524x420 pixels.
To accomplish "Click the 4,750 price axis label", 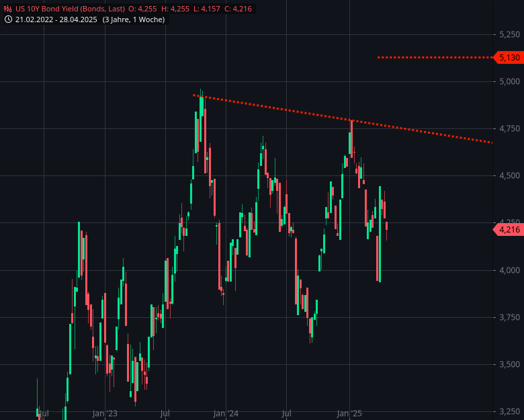I will (x=510, y=129).
